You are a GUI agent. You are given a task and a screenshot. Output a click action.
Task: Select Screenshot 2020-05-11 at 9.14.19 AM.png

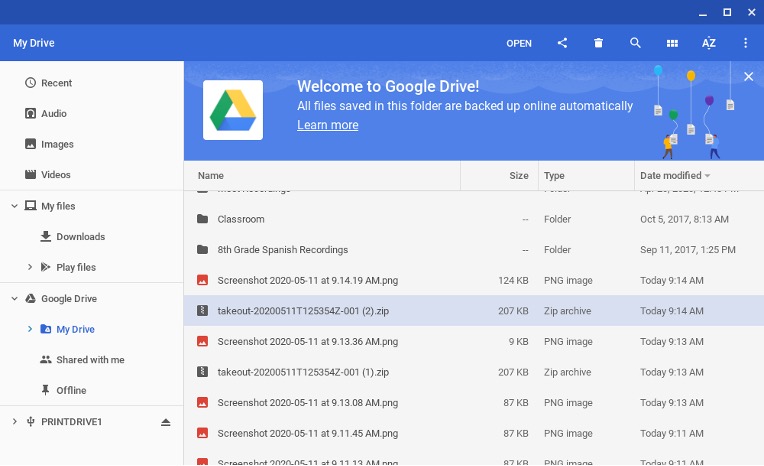tap(474, 280)
